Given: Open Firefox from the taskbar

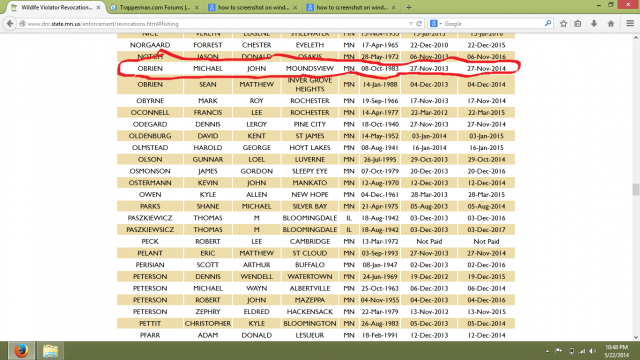Looking at the screenshot, I should 21,351.
